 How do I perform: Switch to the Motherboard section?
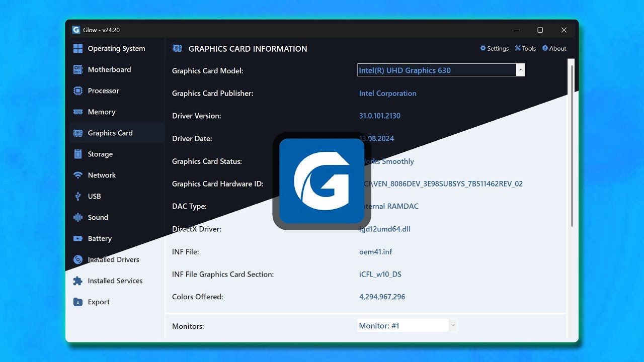(117, 69)
